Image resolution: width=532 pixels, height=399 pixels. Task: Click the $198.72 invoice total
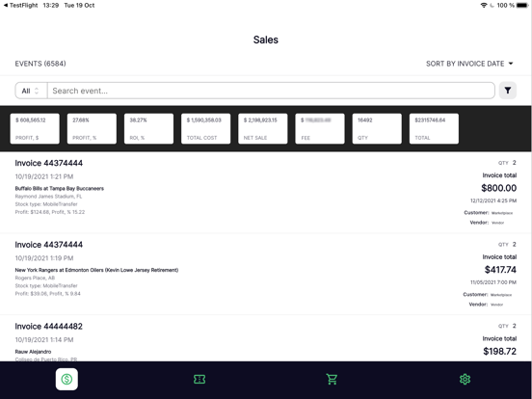500,351
